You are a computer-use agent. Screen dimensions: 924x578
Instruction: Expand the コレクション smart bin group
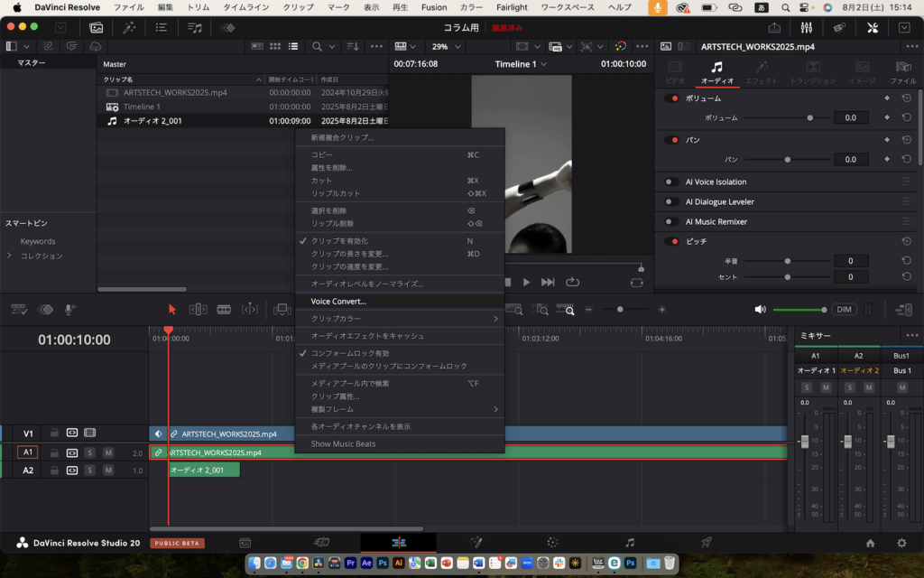[10, 256]
